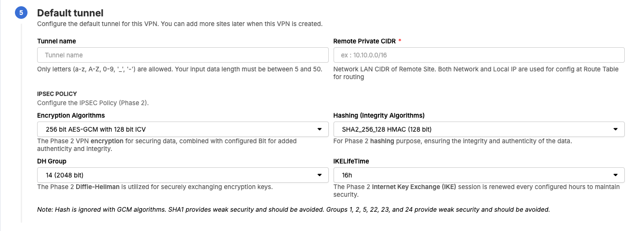Click the caret arrow in the IKELifeTime select
The image size is (644, 231).
616,175
